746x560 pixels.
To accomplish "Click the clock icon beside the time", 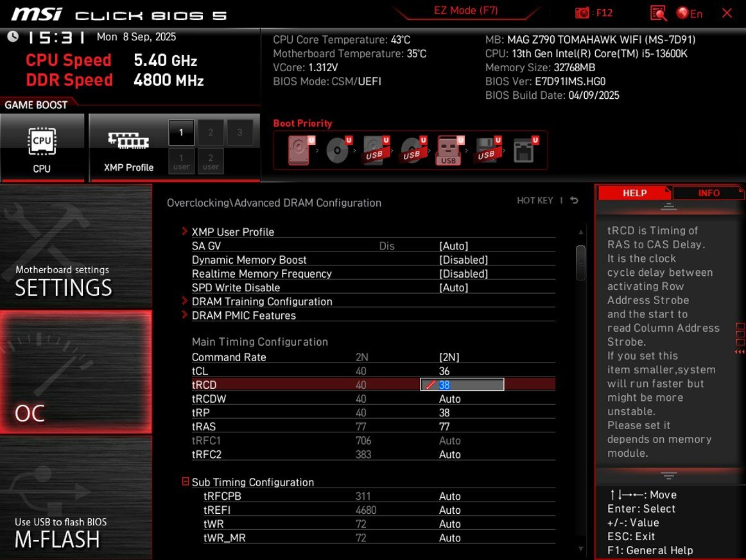I will click(13, 36).
